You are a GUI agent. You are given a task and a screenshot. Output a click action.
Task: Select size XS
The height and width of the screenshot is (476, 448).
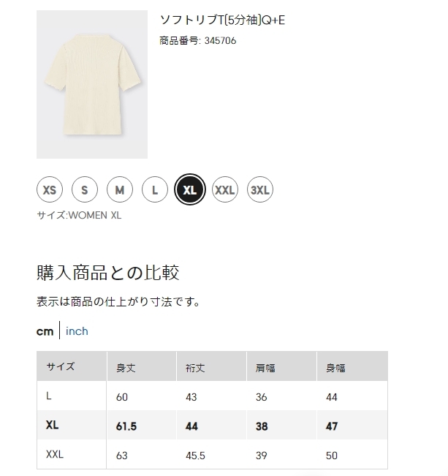pyautogui.click(x=50, y=189)
